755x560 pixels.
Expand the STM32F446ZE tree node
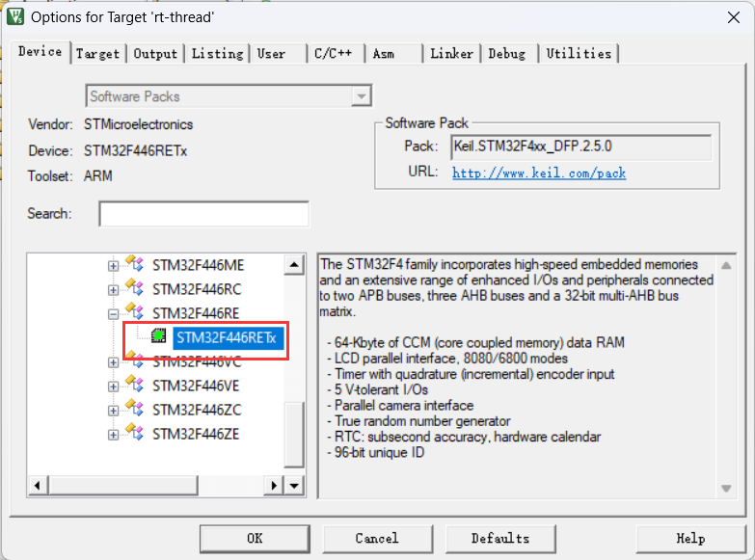coord(113,435)
